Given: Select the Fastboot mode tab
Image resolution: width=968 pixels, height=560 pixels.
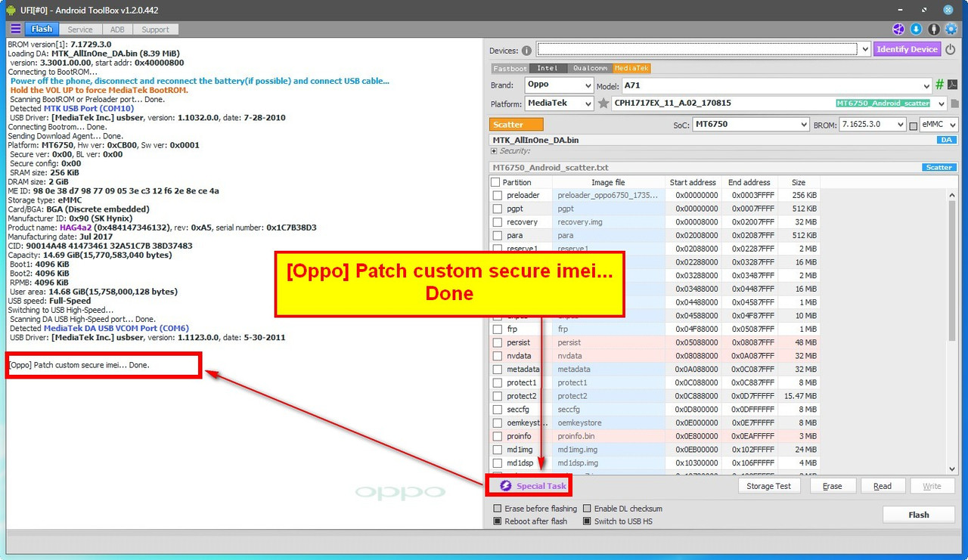Looking at the screenshot, I should point(509,68).
